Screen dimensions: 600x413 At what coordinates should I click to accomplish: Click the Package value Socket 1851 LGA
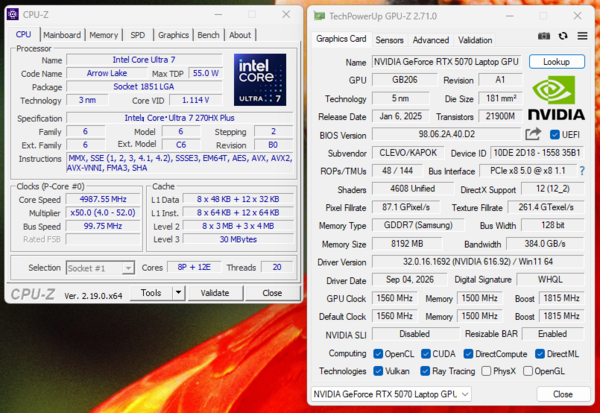pos(144,87)
